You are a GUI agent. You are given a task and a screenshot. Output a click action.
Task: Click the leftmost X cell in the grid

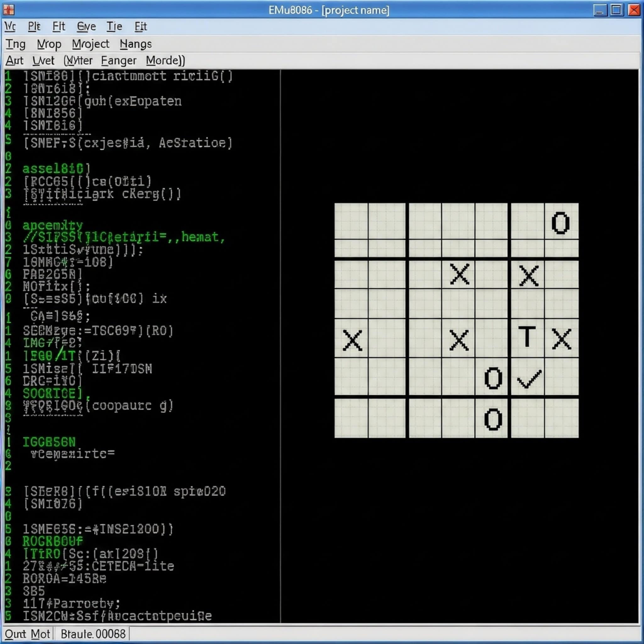352,340
